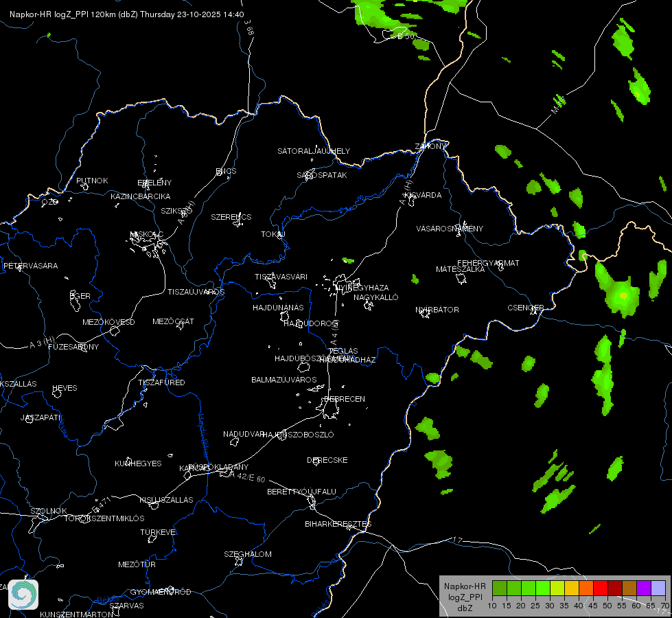Viewport: 672px width, 618px height.
Task: Click the EGER city label
Action: click(x=80, y=296)
